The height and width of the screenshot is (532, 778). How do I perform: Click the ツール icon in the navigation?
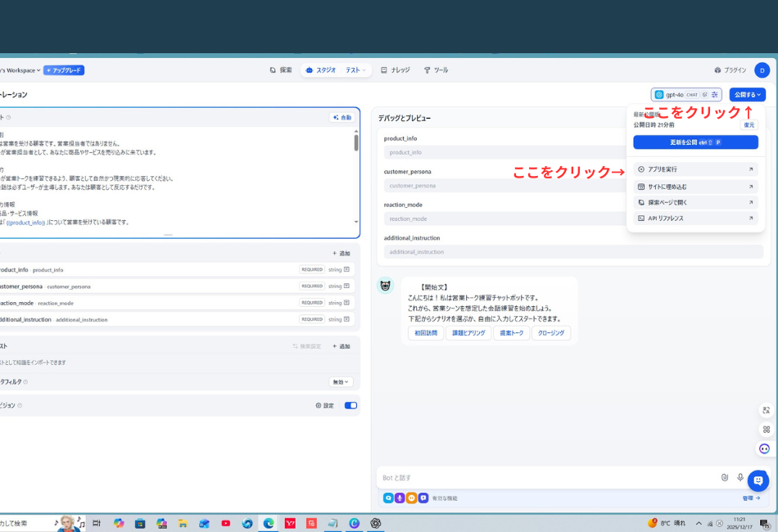coord(427,70)
